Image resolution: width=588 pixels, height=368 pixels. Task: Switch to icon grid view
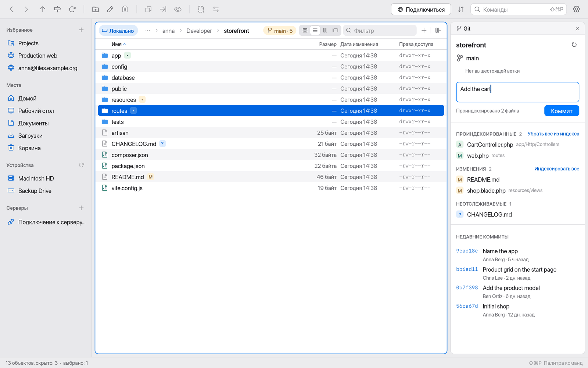point(305,31)
